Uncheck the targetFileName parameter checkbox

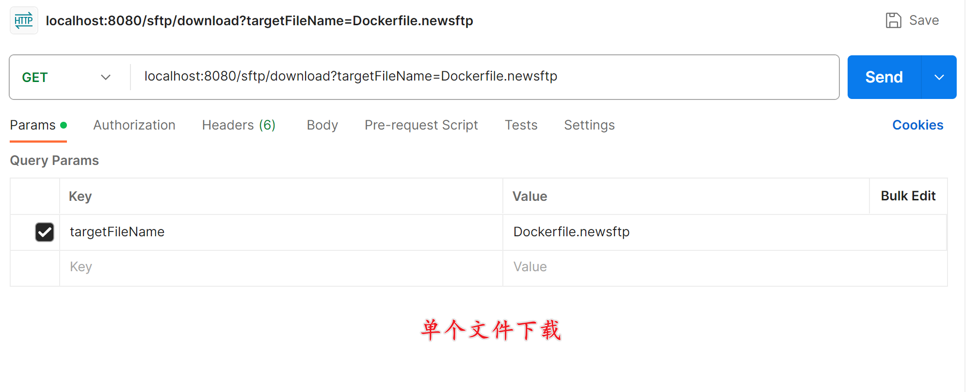[45, 232]
